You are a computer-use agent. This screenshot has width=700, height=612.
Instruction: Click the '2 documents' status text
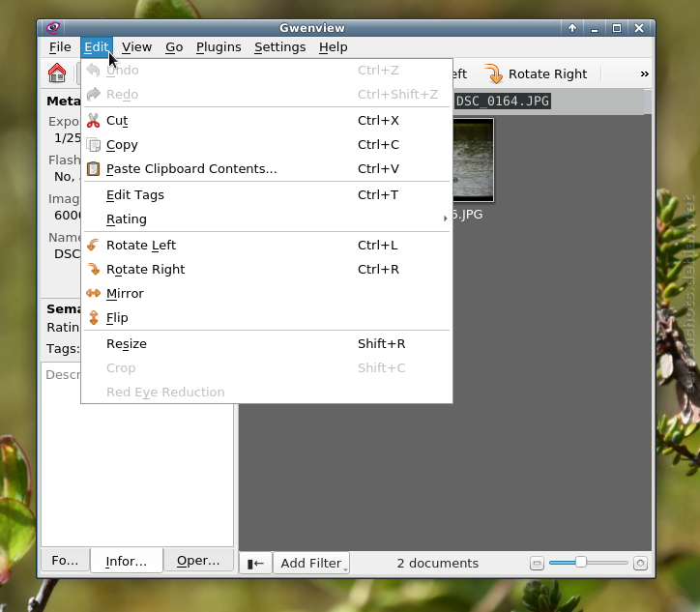coord(437,564)
